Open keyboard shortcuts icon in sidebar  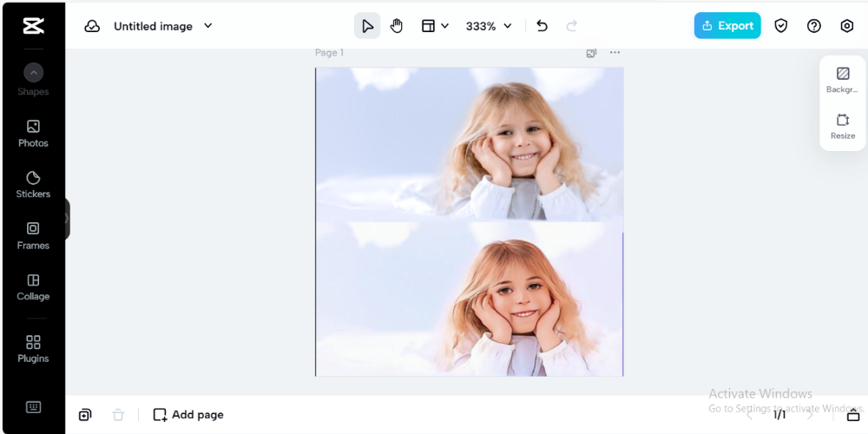click(x=33, y=407)
